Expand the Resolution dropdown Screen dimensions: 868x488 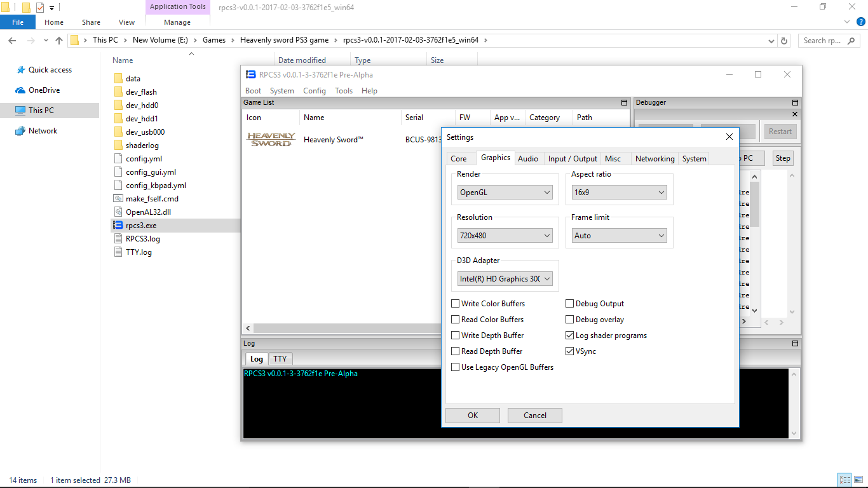click(x=505, y=236)
